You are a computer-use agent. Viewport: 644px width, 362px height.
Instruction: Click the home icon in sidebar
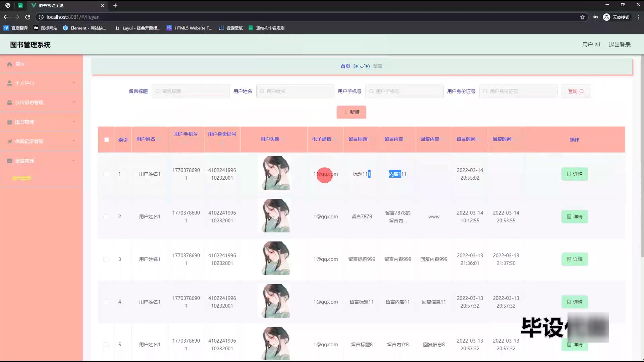coord(10,64)
